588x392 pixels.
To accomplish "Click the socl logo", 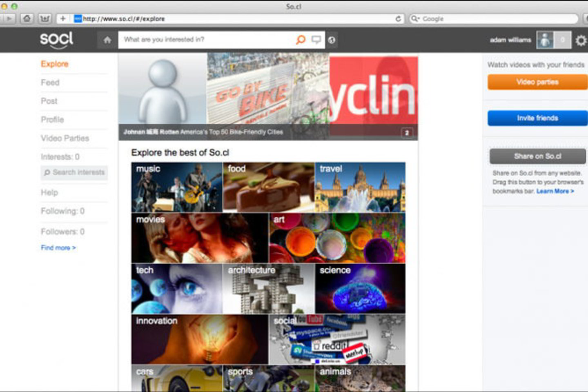I will click(x=56, y=40).
